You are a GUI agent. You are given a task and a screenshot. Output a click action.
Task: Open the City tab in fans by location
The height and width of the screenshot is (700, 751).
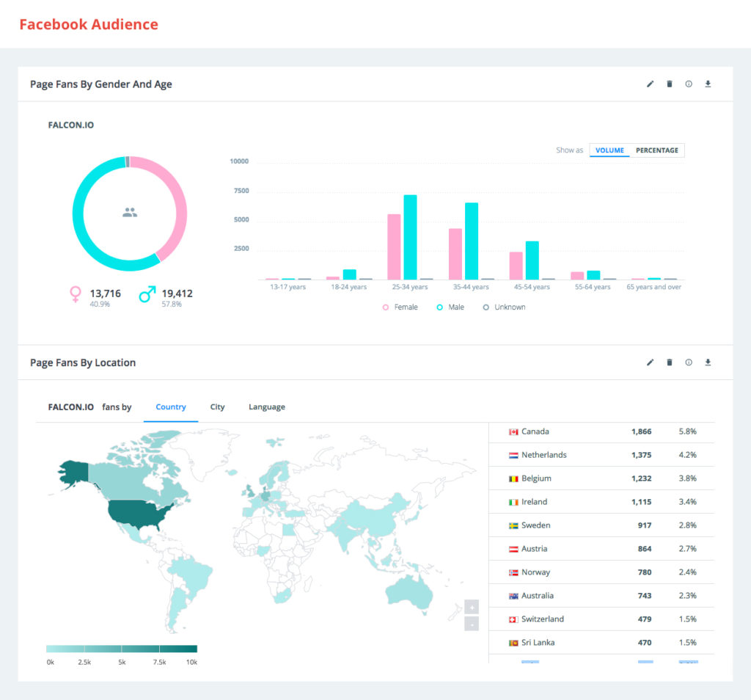217,406
